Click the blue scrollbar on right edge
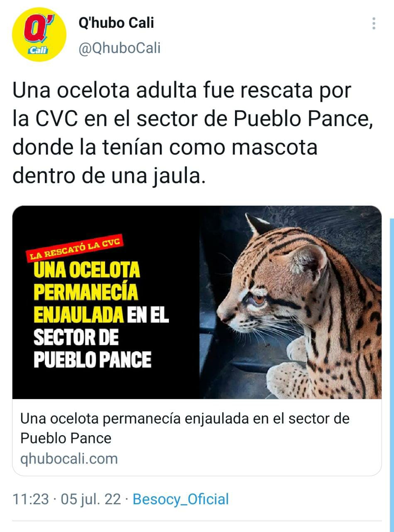 [x=392, y=370]
